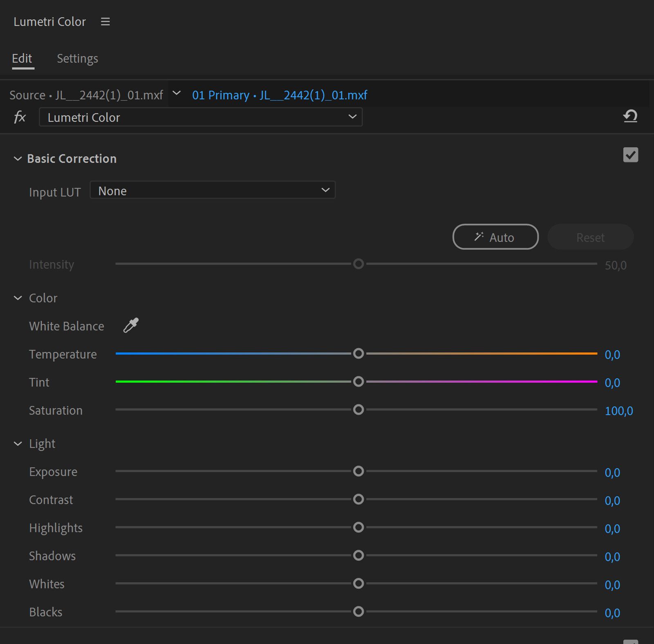The image size is (654, 644).
Task: Disable the Basic Correction checkbox
Action: pyautogui.click(x=631, y=155)
